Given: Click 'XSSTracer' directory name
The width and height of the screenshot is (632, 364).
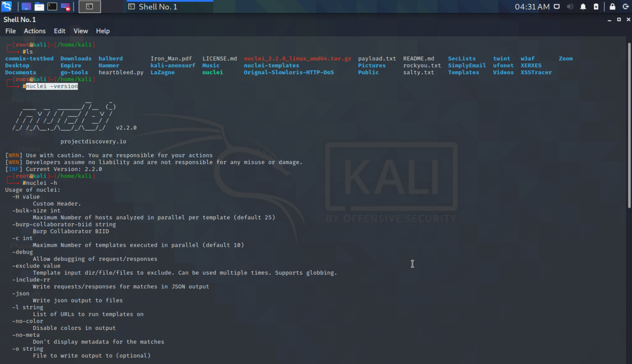Looking at the screenshot, I should (536, 72).
